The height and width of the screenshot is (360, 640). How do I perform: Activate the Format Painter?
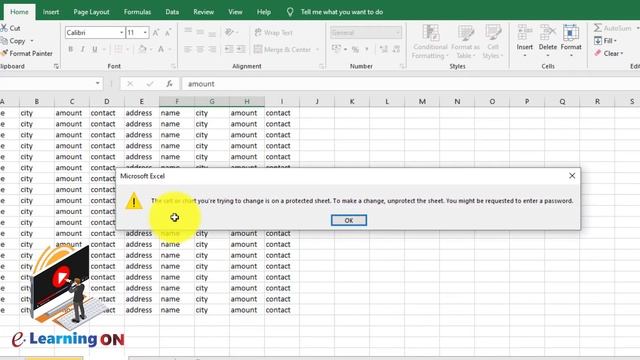[x=27, y=53]
